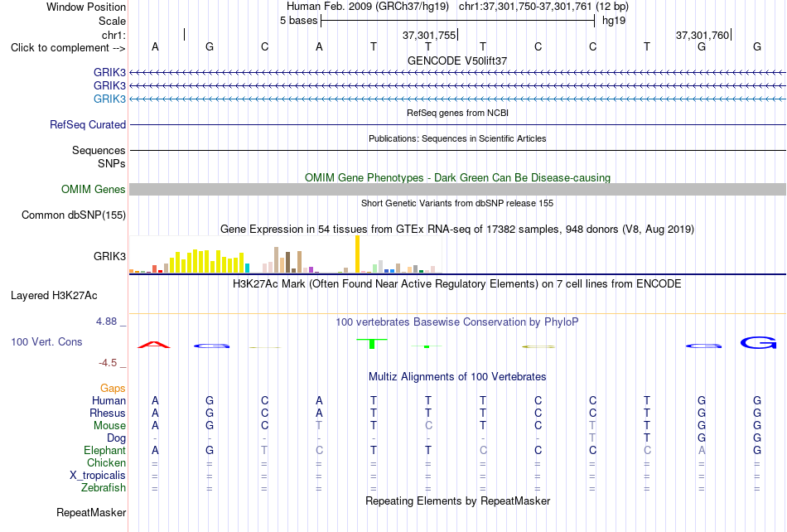Select the Sequences track label
Image resolution: width=787 pixels, height=532 pixels.
[99, 150]
